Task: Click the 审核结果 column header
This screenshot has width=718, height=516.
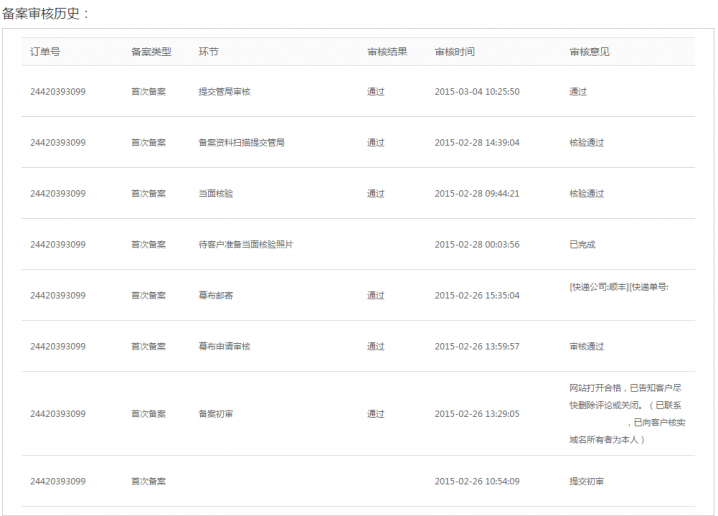Action: [x=387, y=52]
